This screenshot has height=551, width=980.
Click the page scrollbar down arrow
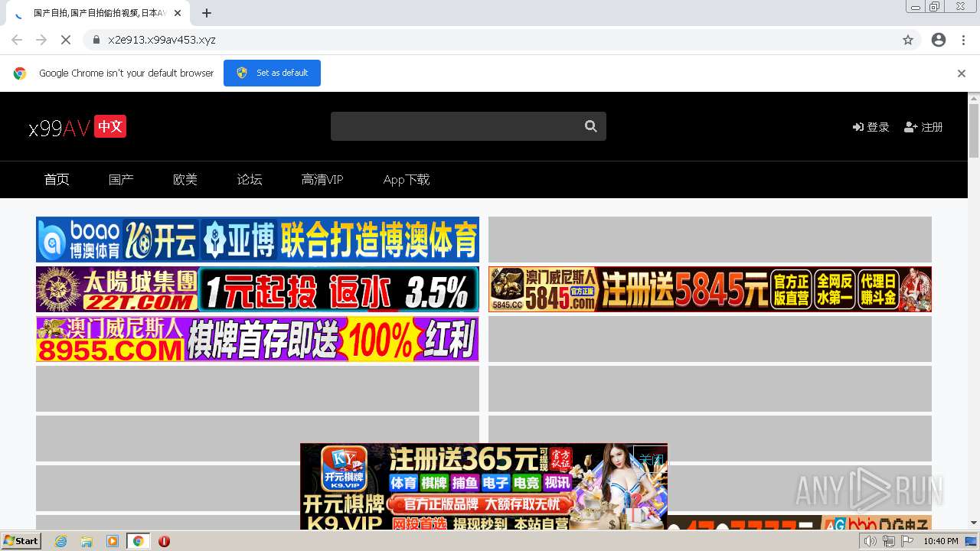tap(974, 523)
